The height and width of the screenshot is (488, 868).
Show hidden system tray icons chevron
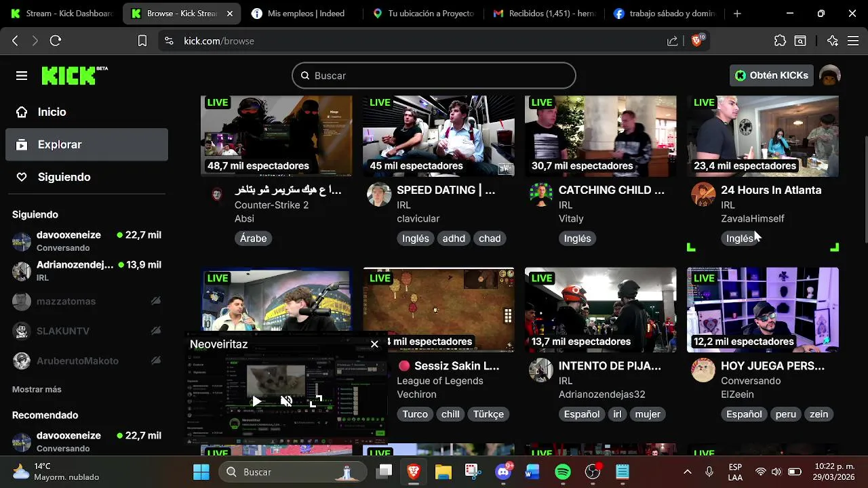coord(687,472)
